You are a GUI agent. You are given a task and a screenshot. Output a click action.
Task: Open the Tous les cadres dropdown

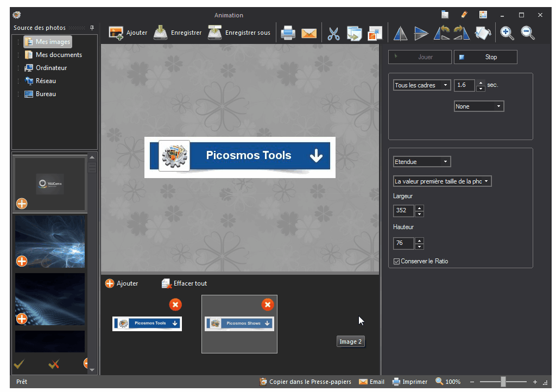pos(422,85)
